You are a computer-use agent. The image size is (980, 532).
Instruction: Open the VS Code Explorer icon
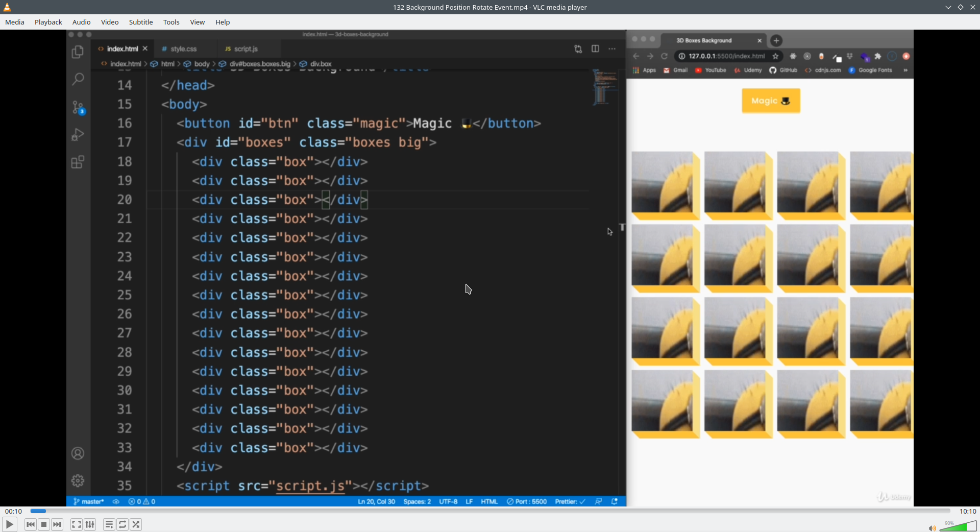(x=78, y=52)
